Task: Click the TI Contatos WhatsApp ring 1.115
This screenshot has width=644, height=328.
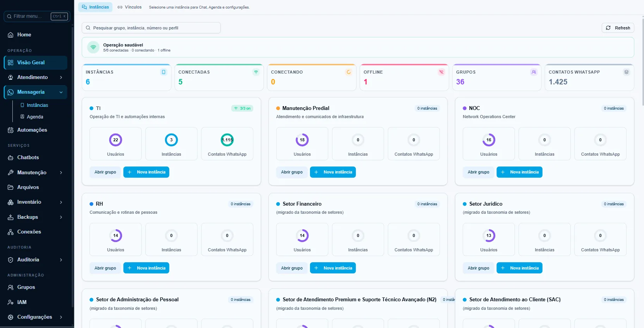Action: 227,140
